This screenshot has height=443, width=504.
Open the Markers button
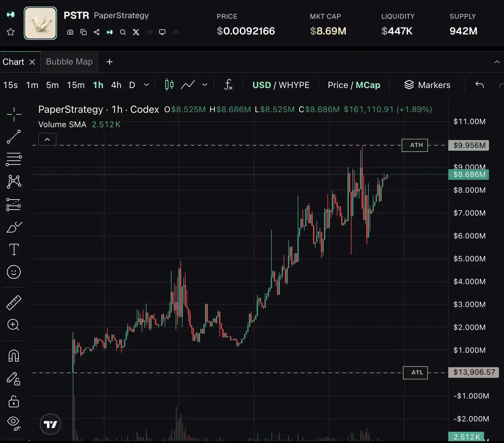click(427, 85)
